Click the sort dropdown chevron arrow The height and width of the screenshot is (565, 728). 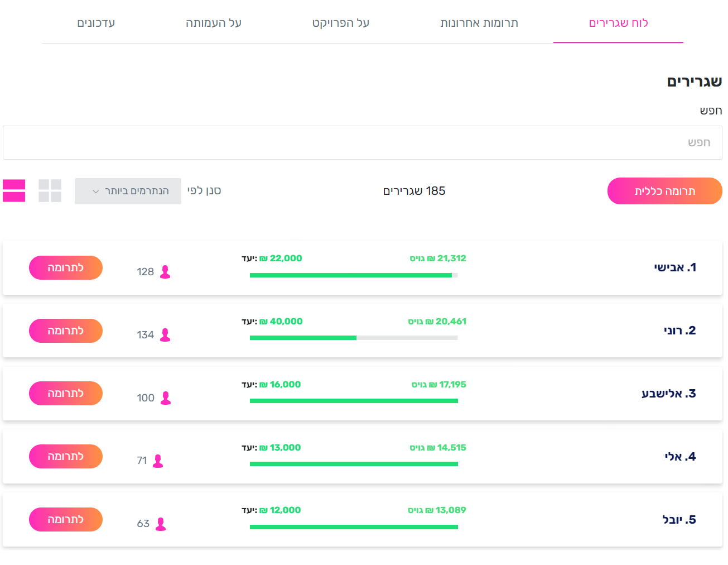point(96,191)
